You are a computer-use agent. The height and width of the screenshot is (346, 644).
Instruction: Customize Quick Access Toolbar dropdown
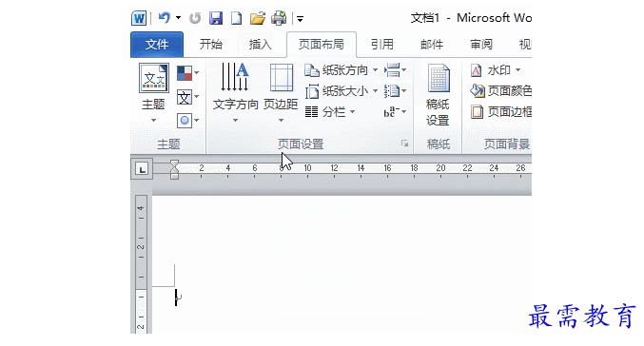pyautogui.click(x=301, y=19)
